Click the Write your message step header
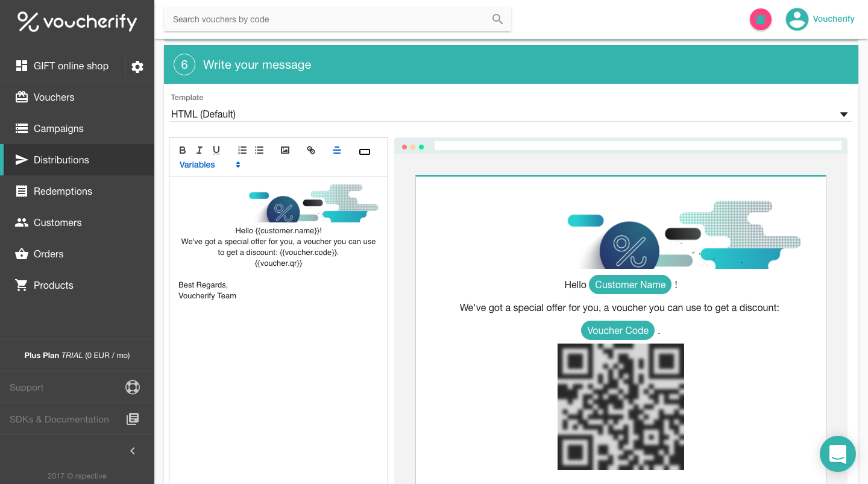This screenshot has width=868, height=484. pos(511,64)
